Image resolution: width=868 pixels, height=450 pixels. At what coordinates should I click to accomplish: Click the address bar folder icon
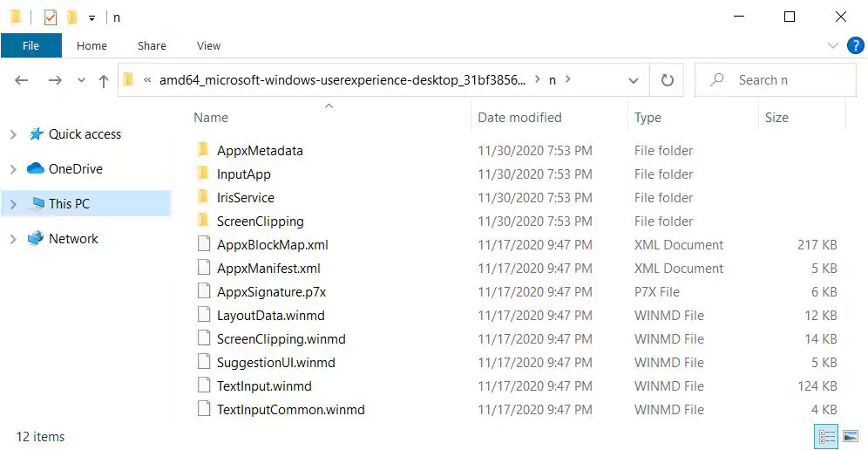click(129, 80)
